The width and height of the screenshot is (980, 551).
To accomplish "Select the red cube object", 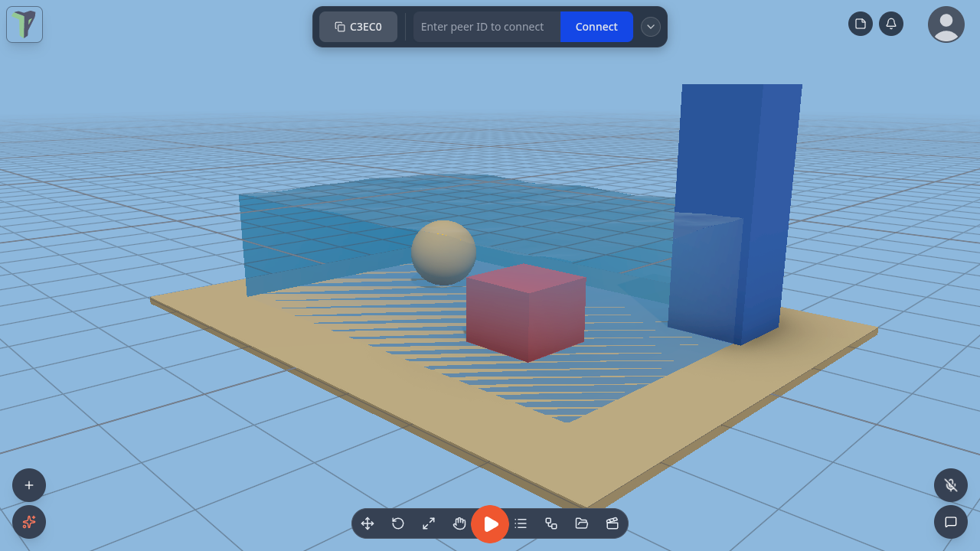I will click(526, 313).
